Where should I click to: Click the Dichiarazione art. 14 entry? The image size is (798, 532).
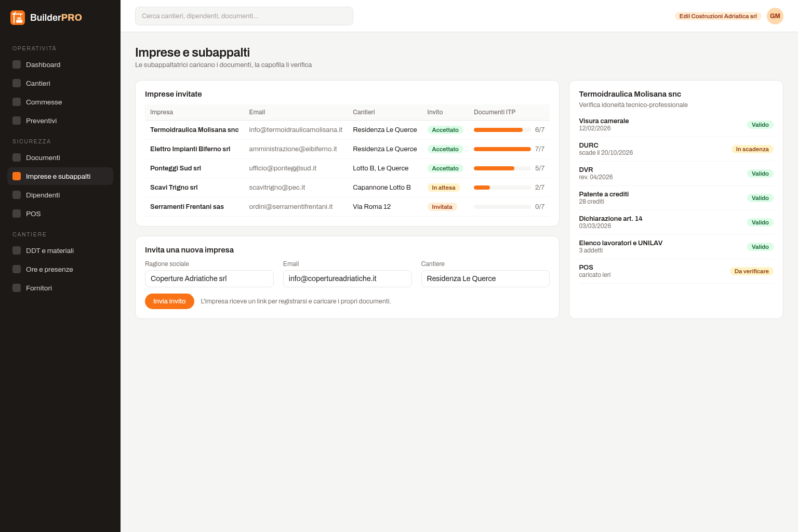676,222
